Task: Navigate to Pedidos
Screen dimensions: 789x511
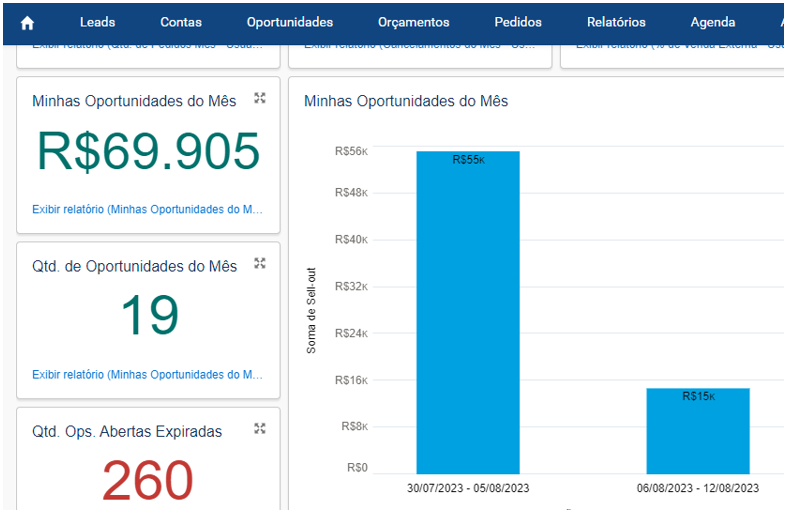Action: pos(518,22)
